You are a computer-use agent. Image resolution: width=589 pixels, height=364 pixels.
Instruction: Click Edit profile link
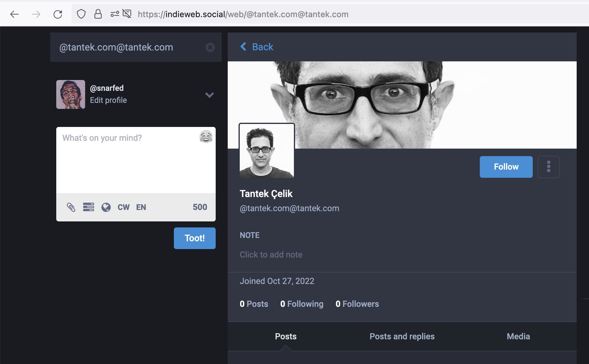[x=108, y=100]
